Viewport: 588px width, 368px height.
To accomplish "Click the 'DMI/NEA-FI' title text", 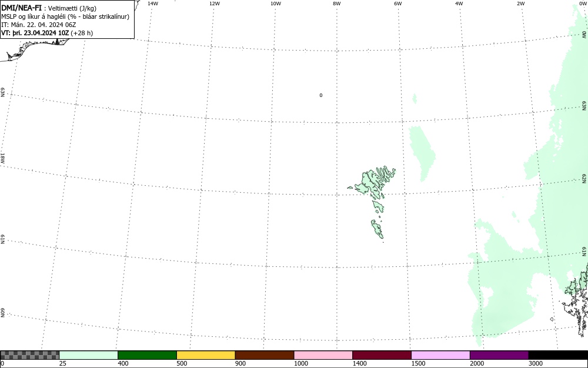I will point(21,8).
